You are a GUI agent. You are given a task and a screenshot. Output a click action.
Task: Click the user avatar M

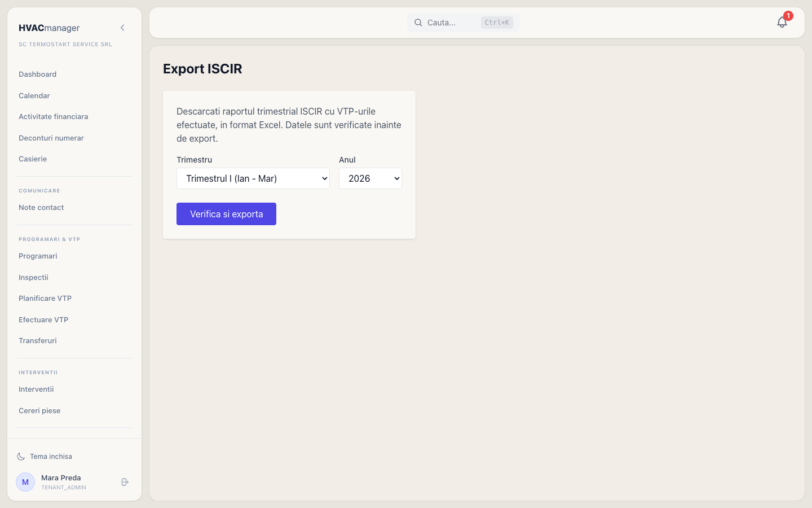(x=25, y=482)
